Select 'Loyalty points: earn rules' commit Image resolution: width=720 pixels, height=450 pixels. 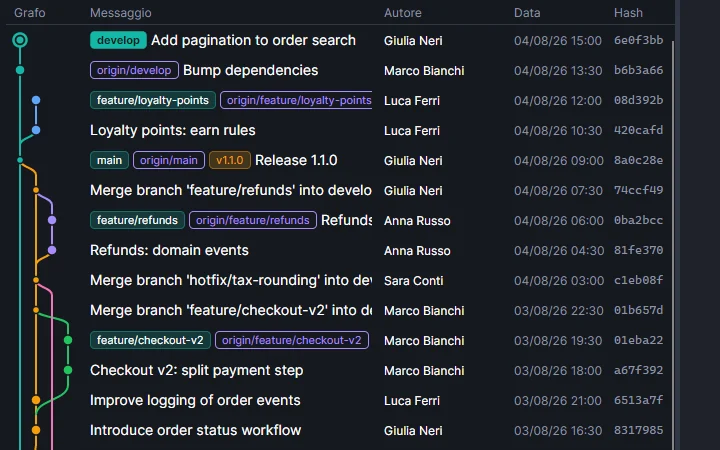click(x=173, y=130)
